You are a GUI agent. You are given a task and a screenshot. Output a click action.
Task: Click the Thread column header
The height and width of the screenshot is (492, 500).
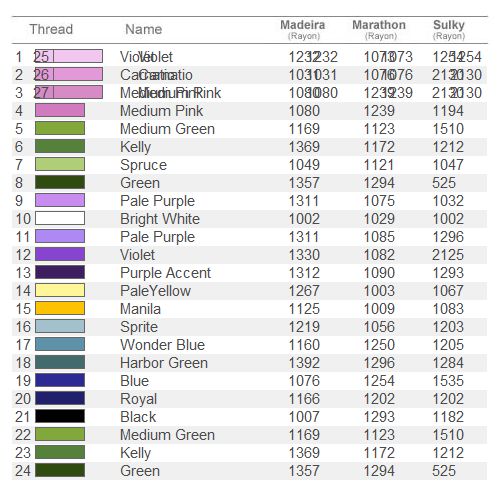[51, 29]
